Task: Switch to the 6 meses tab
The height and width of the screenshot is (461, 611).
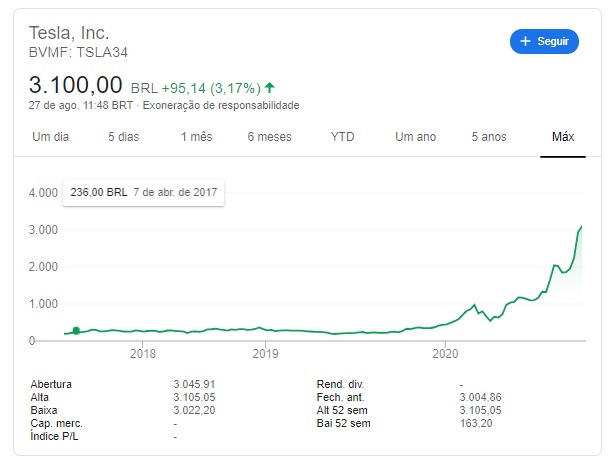Action: (x=269, y=137)
